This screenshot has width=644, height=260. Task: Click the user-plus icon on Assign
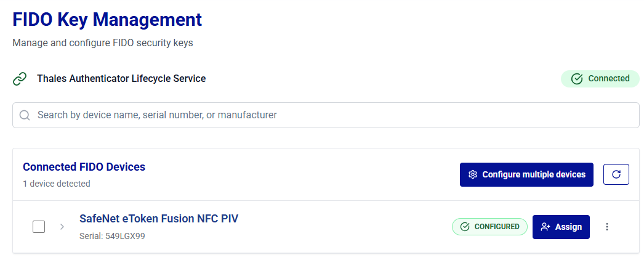pyautogui.click(x=545, y=227)
